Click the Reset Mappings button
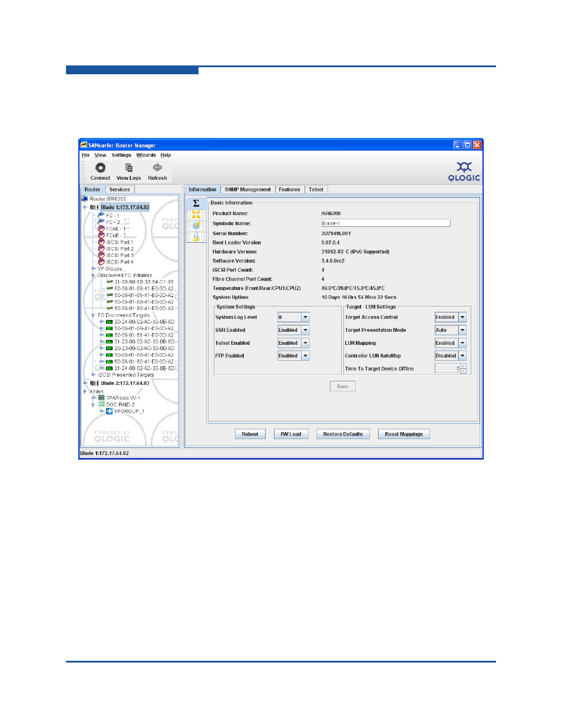562x728 pixels. [x=404, y=434]
